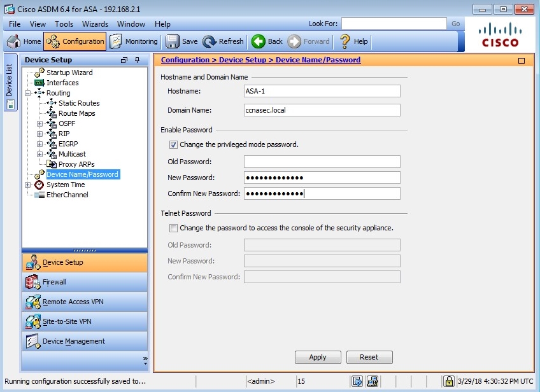Viewport: 540px width, 392px height.
Task: Open the Home view in toolbar
Action: pyautogui.click(x=24, y=41)
